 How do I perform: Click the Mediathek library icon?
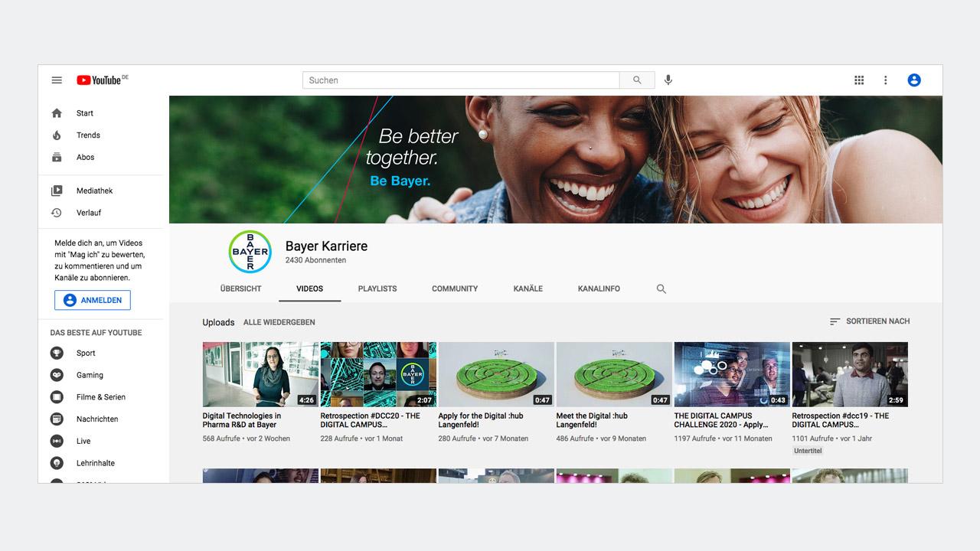(57, 191)
